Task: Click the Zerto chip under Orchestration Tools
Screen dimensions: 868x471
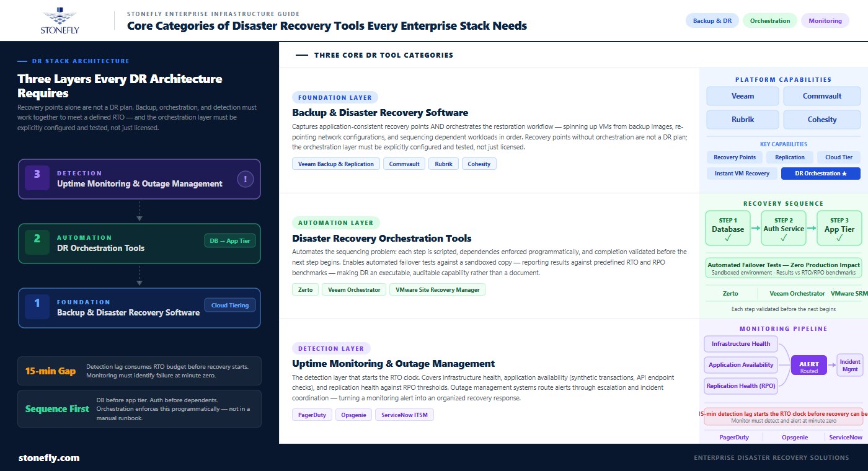Action: coord(305,289)
